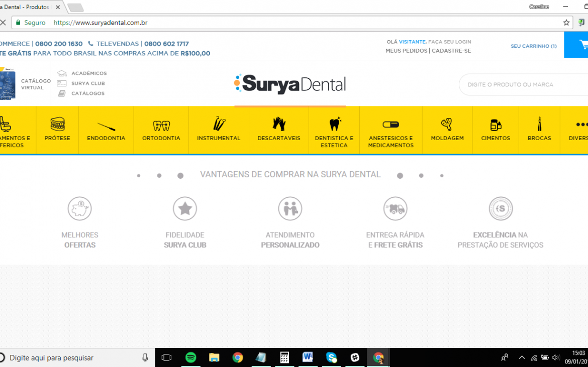
Task: Click Excelência na Prestação de Serviços text
Action: pyautogui.click(x=501, y=240)
